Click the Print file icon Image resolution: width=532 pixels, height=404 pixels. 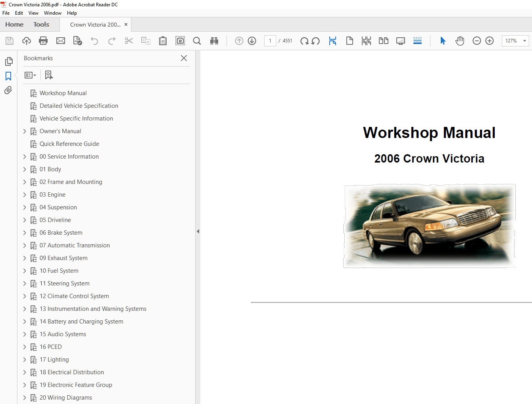point(43,41)
